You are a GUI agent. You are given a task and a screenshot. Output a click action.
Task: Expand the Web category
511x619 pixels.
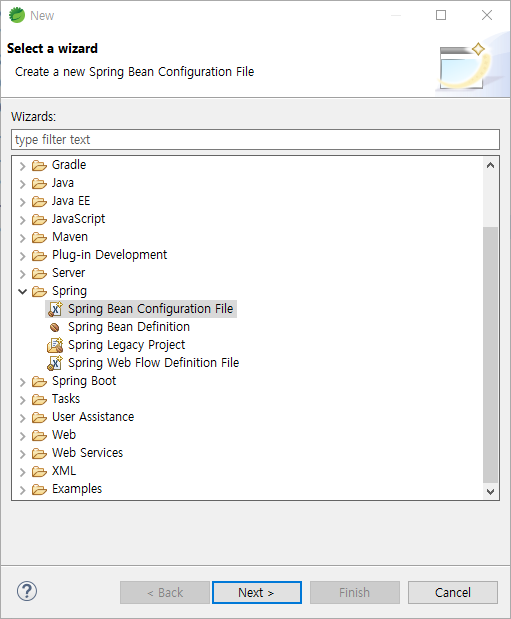(23, 436)
